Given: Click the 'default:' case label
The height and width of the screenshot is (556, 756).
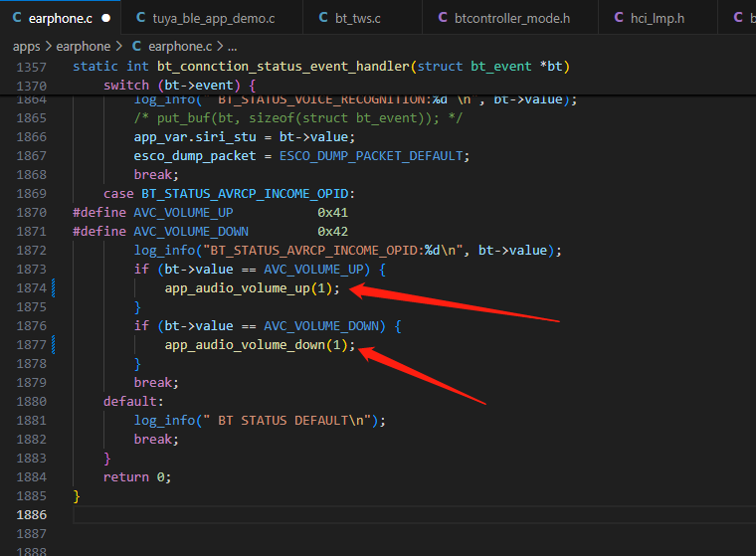Looking at the screenshot, I should pos(133,401).
